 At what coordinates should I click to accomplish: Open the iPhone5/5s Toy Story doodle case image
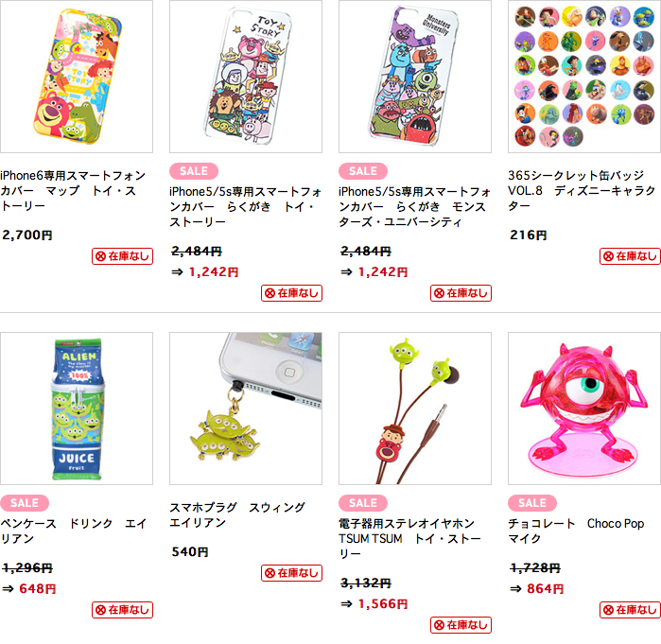pos(246,77)
